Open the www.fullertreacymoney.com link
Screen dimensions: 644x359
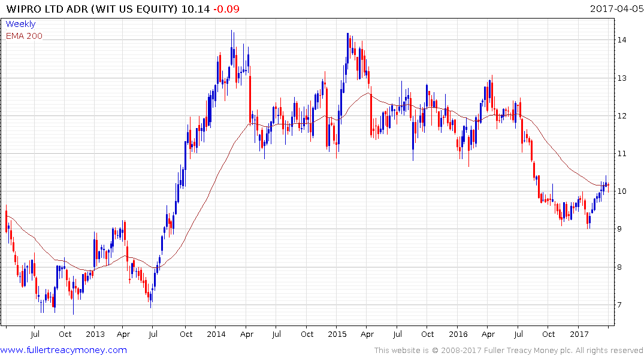[x=64, y=350]
